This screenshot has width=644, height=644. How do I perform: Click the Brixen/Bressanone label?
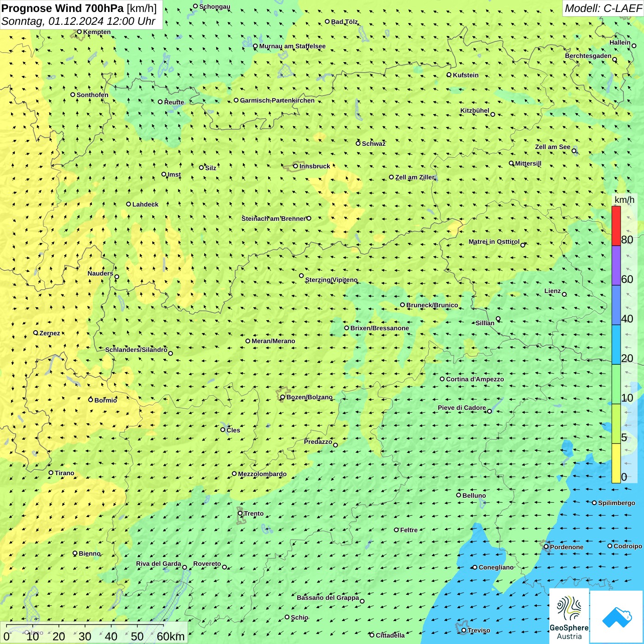click(x=379, y=328)
